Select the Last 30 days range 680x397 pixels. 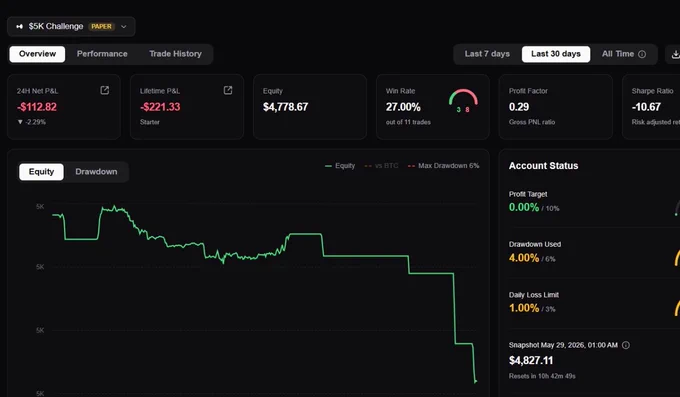[x=556, y=54]
